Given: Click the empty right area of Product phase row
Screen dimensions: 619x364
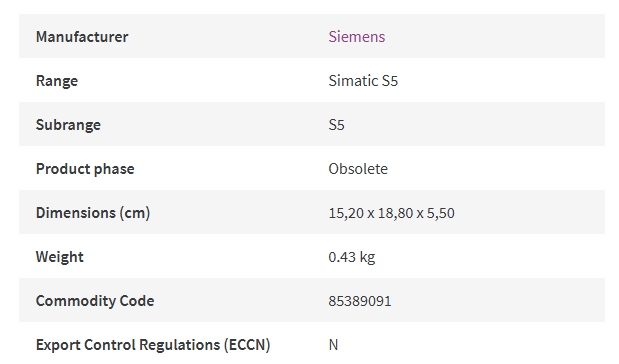Looking at the screenshot, I should 497,169.
